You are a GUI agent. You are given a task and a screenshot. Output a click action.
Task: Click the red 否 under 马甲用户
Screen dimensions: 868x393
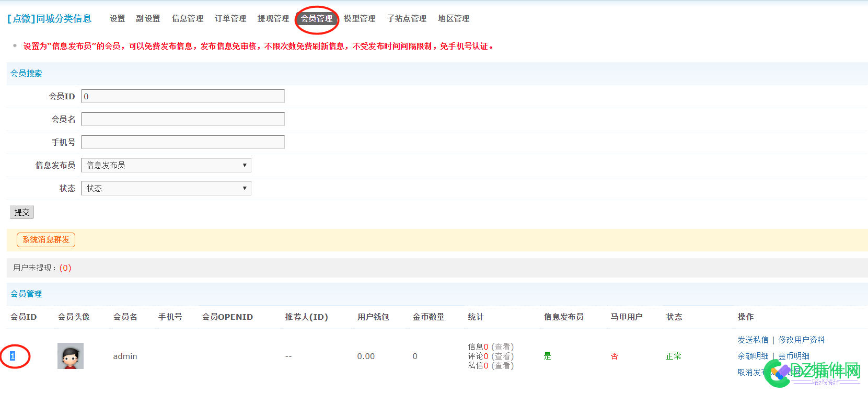pyautogui.click(x=615, y=356)
